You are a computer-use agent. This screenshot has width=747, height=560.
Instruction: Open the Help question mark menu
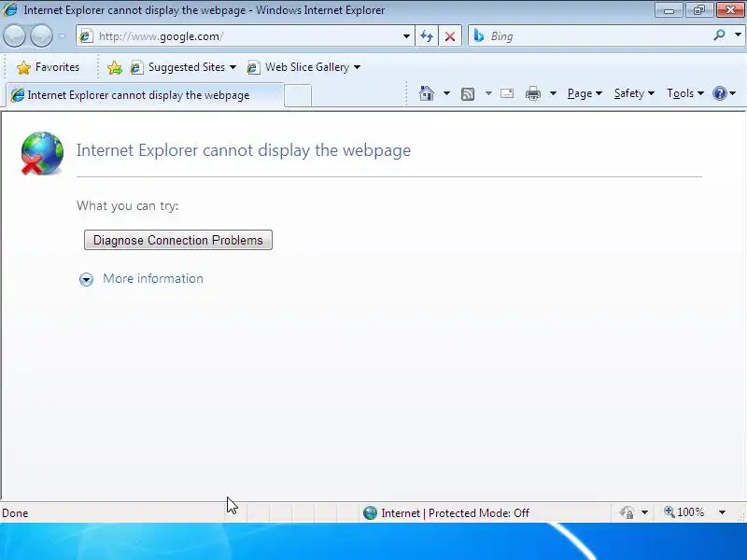pyautogui.click(x=724, y=93)
